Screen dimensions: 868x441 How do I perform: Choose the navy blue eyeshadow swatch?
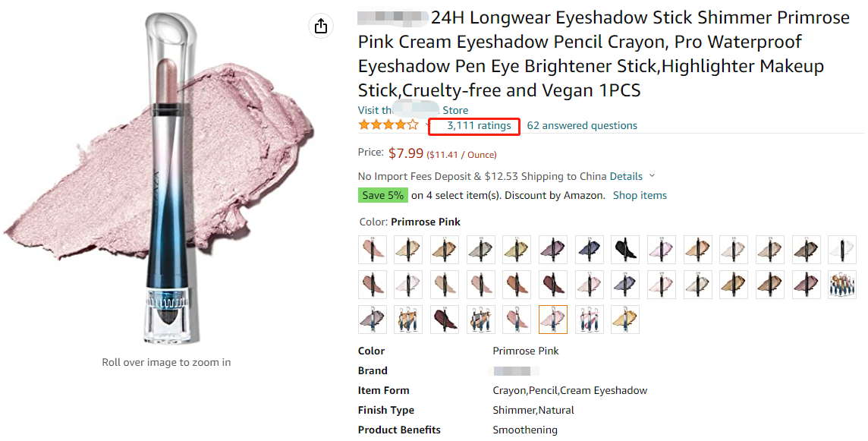tap(590, 249)
